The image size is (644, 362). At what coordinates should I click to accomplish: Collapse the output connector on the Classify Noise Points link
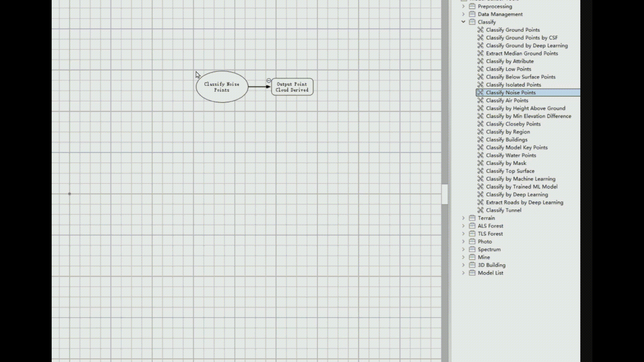[268, 80]
